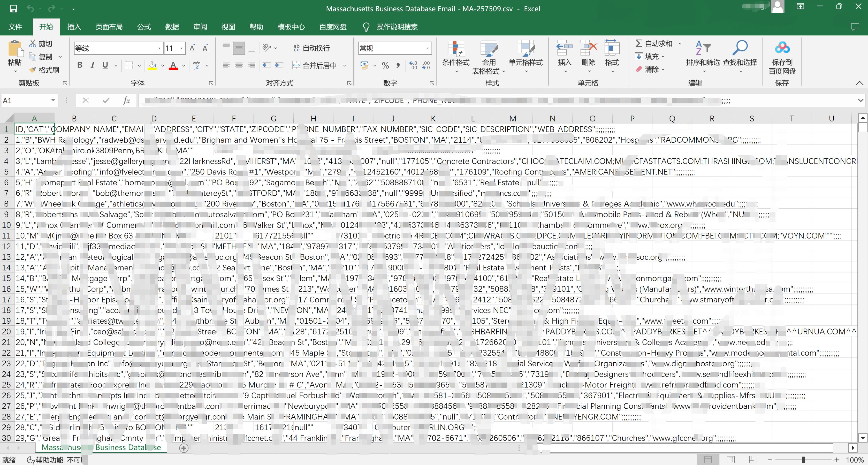
Task: Apply the comma style number format
Action: (398, 65)
